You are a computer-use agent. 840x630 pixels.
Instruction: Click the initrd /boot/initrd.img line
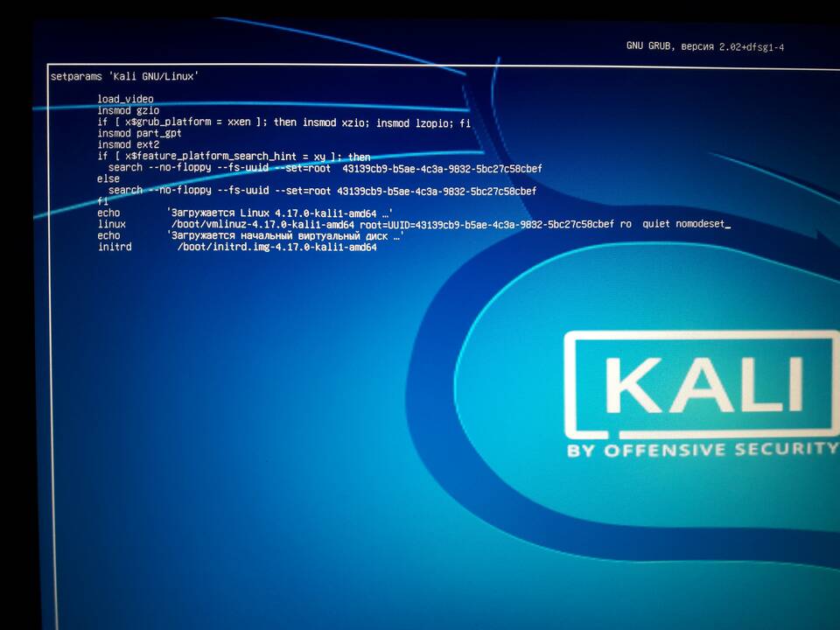[237, 247]
